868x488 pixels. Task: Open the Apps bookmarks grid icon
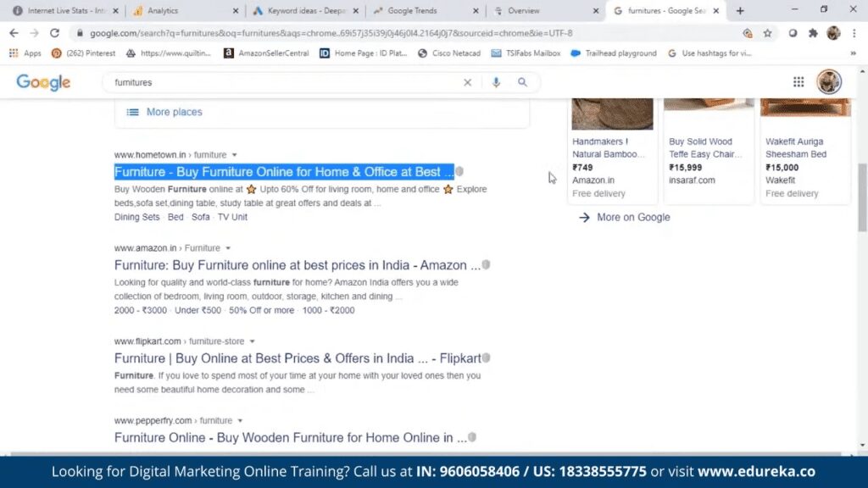[14, 53]
